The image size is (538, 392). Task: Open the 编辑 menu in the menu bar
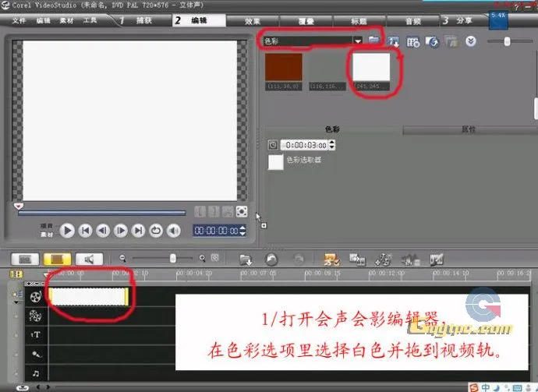click(43, 20)
